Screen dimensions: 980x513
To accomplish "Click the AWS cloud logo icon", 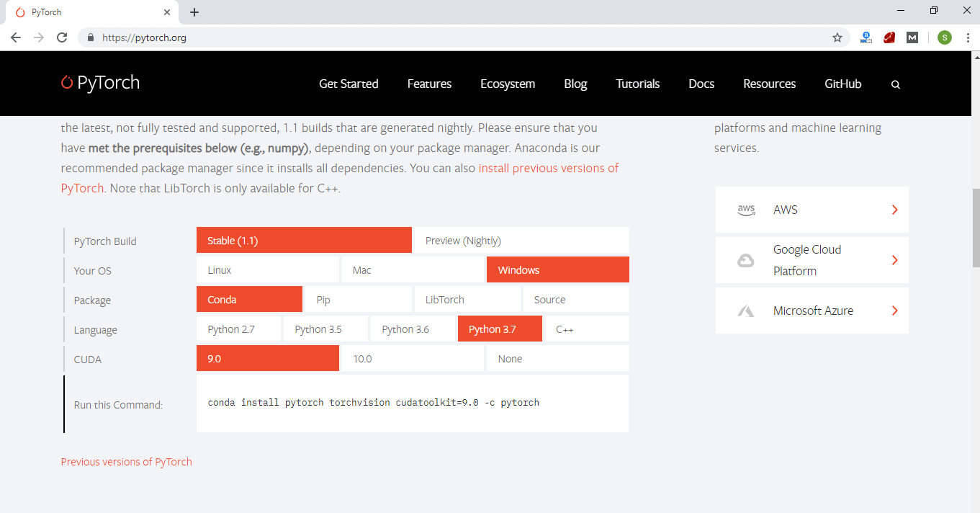I will pos(746,210).
